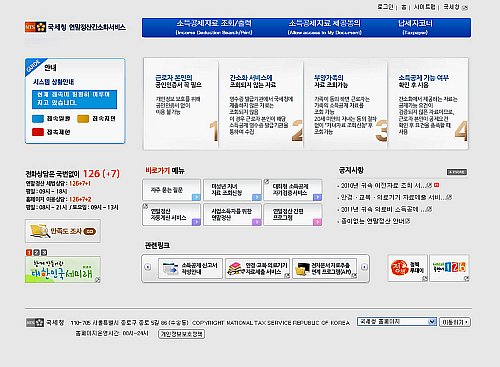Click the privacy policy button in footer
The width and height of the screenshot is (500, 367).
click(181, 334)
